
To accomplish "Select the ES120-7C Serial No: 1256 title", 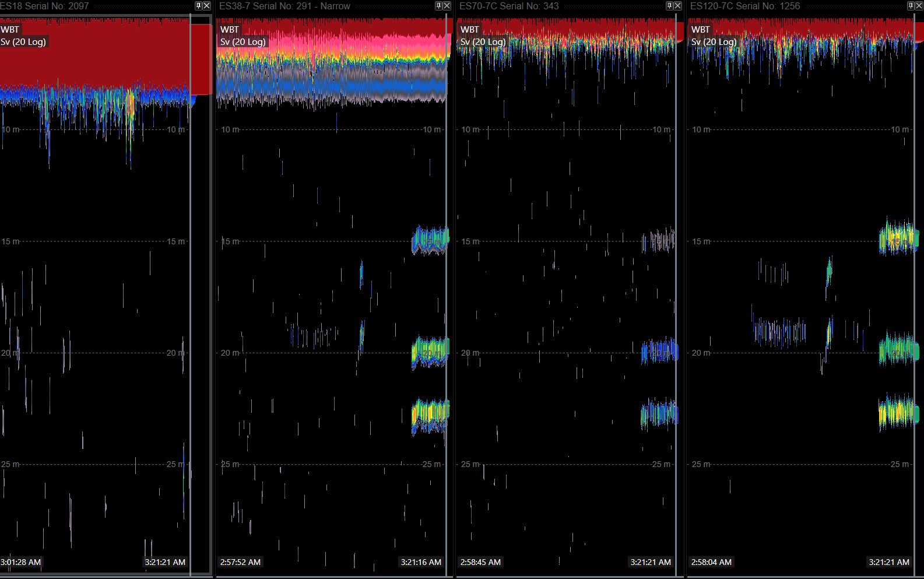I will (x=745, y=6).
